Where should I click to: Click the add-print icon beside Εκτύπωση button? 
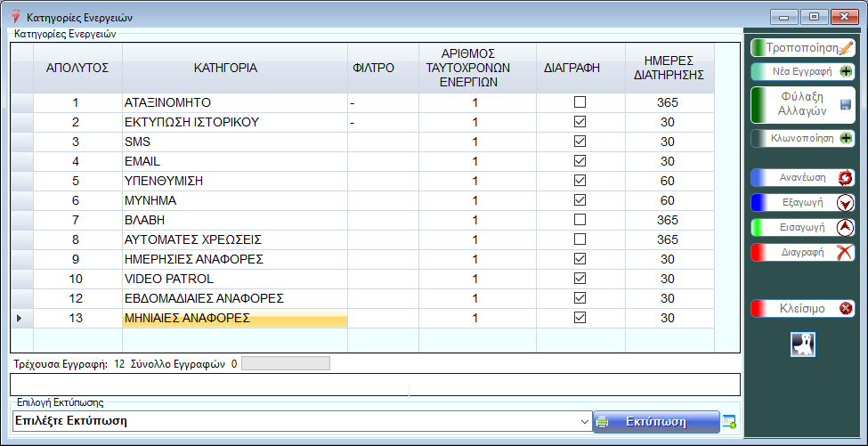730,422
